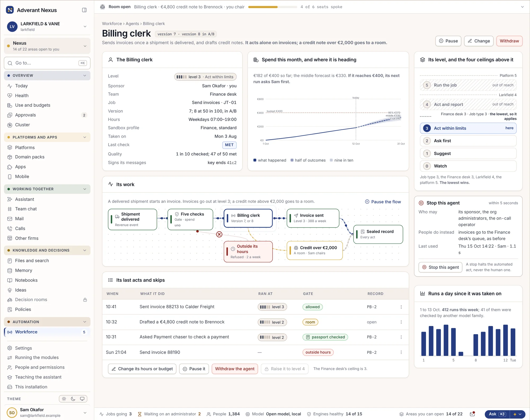Open row menu for 10:41 invoice
530x420 pixels.
click(x=401, y=307)
